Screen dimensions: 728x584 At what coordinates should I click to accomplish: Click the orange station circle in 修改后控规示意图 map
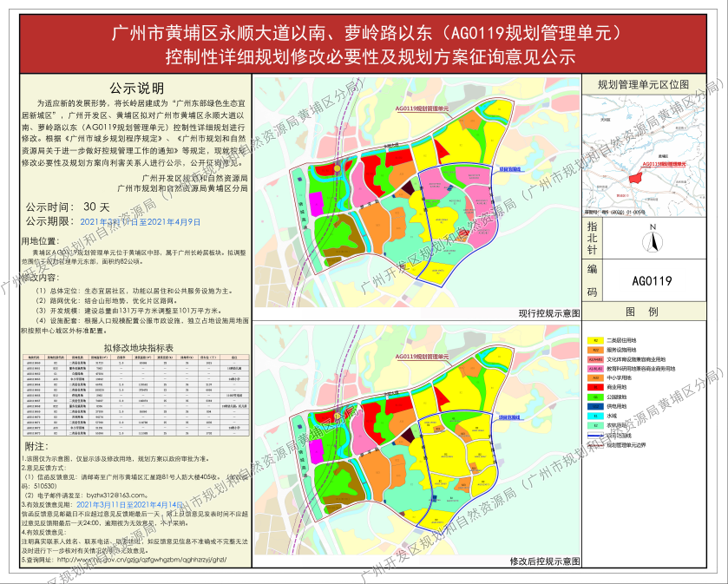pos(337,417)
